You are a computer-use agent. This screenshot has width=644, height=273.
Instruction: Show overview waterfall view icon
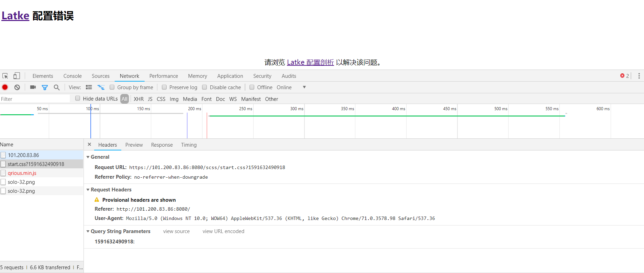click(x=101, y=87)
